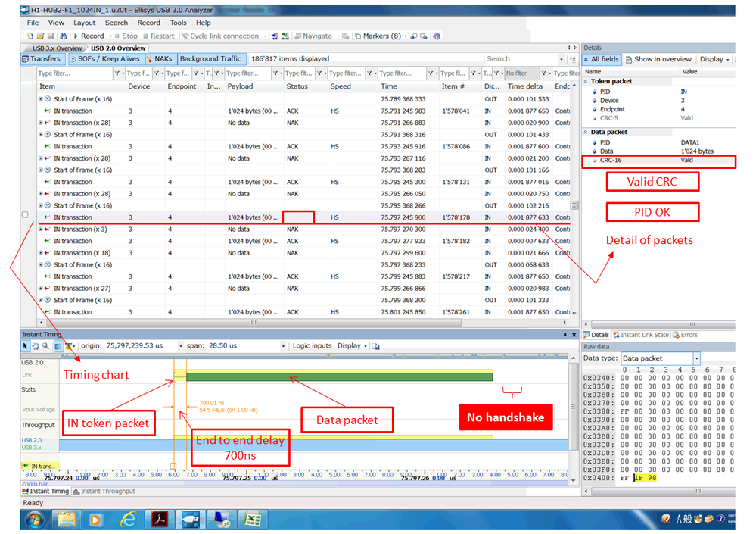
Task: Click Show in overview button
Action: [x=658, y=59]
